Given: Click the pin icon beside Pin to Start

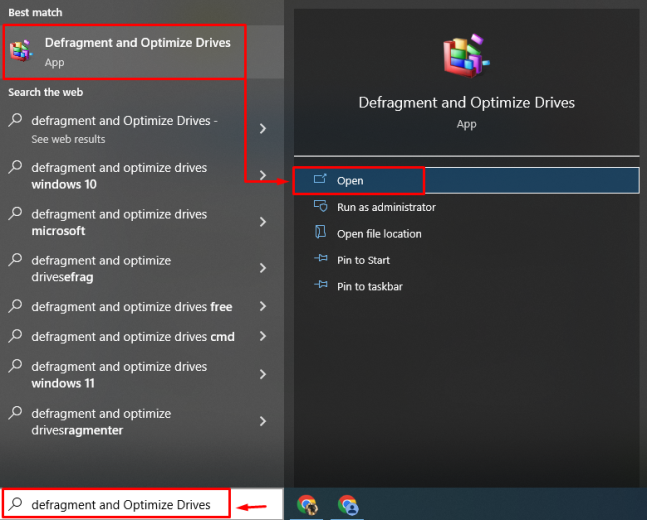Looking at the screenshot, I should pos(321,258).
